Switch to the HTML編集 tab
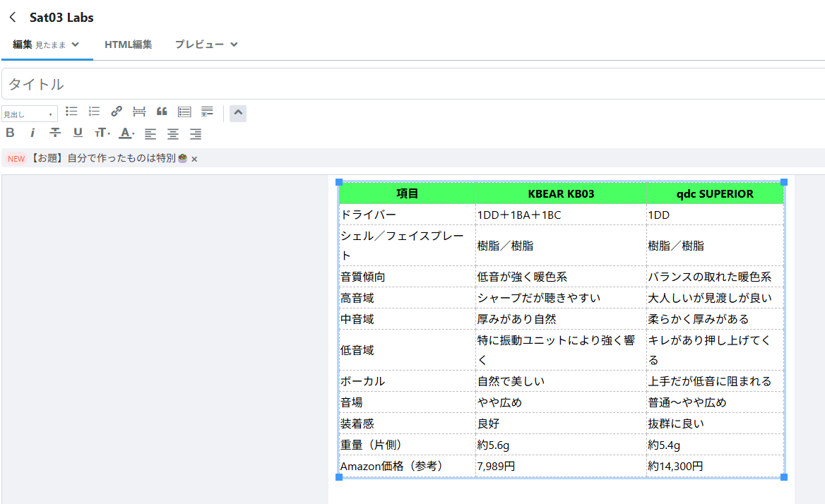 (x=128, y=44)
